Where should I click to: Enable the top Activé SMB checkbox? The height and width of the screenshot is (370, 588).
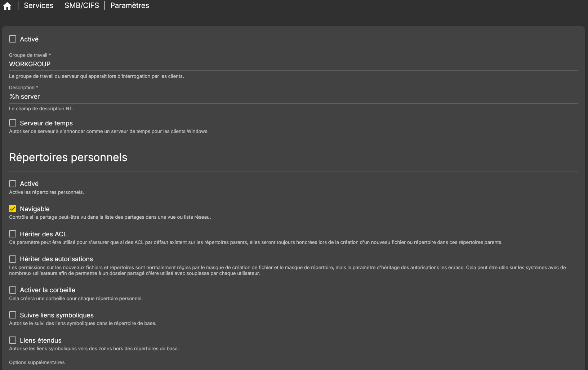pyautogui.click(x=13, y=39)
